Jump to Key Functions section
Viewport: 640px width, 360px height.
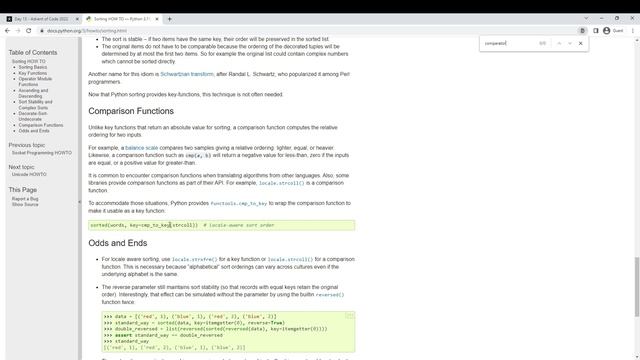pyautogui.click(x=33, y=73)
